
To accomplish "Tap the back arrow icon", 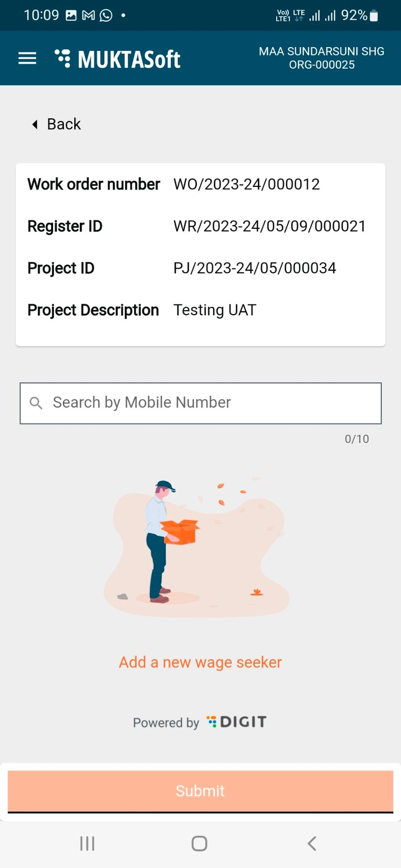I will [35, 124].
